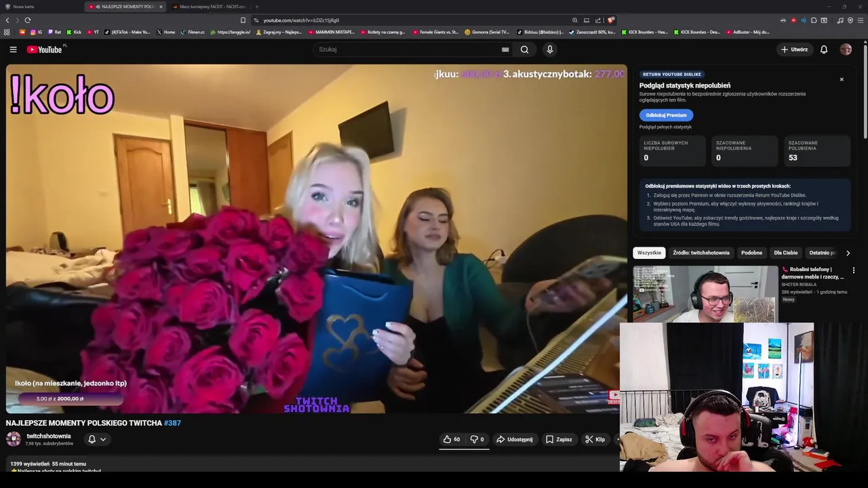Image resolution: width=868 pixels, height=488 pixels.
Task: Click the #387 hashtag link
Action: pos(172,423)
